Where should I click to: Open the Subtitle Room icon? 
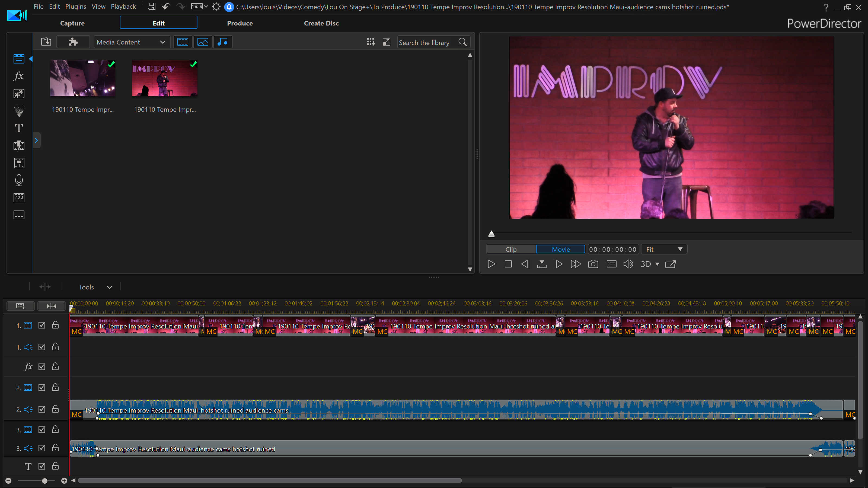[19, 215]
